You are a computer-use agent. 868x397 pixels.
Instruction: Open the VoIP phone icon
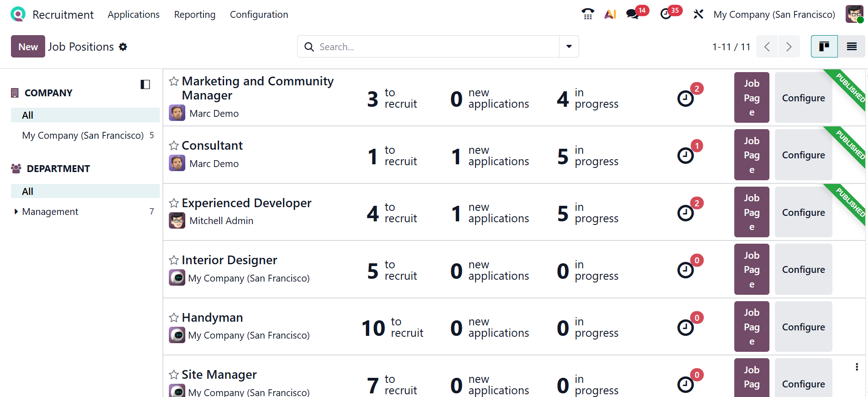(588, 14)
